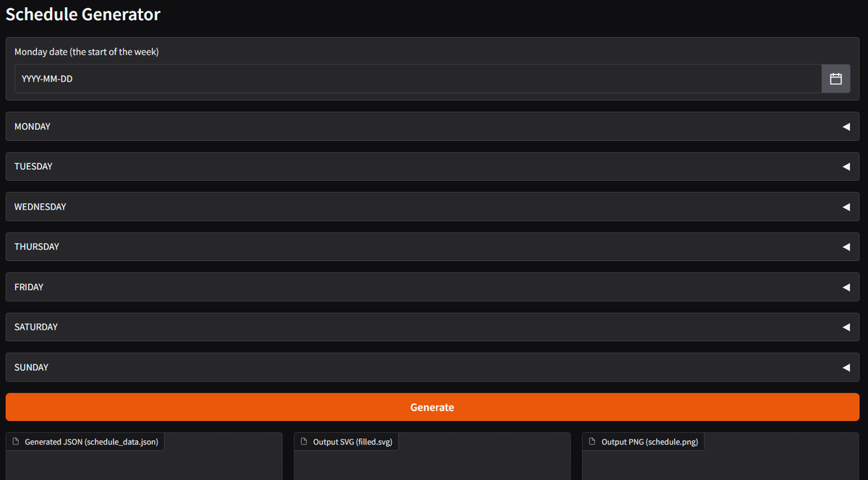The image size is (868, 480).
Task: Expand the THURSDAY accordion arrow
Action: [x=846, y=247]
